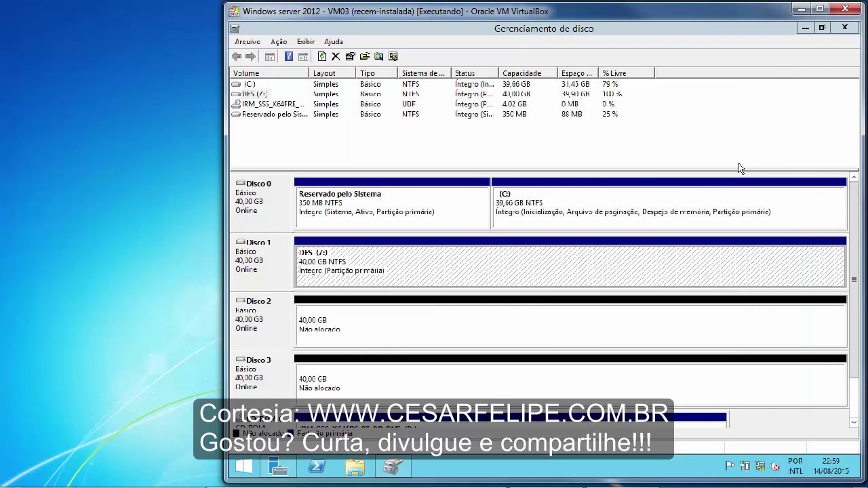Screen dimensions: 868x488
Task: Click the disk pane scroll down arrow
Action: click(x=854, y=422)
